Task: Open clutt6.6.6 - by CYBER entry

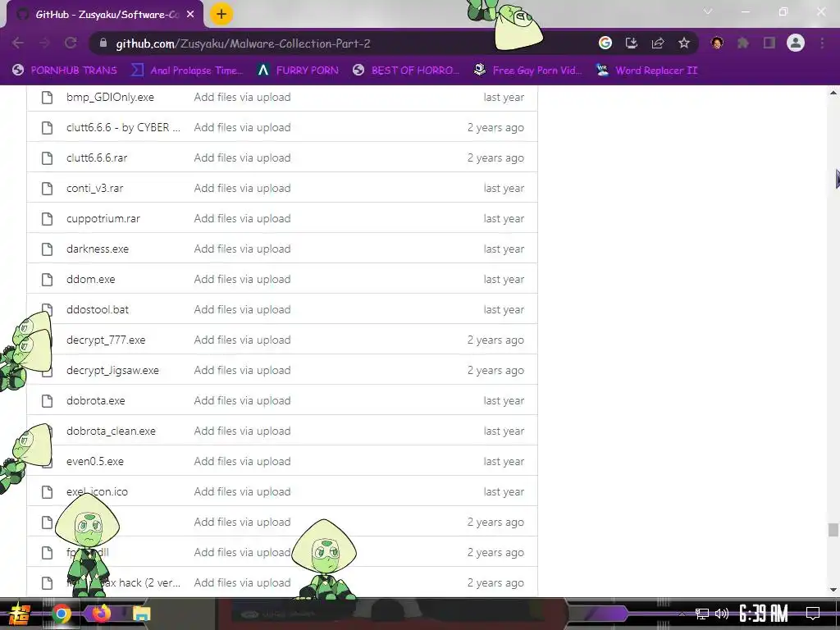Action: 123,127
